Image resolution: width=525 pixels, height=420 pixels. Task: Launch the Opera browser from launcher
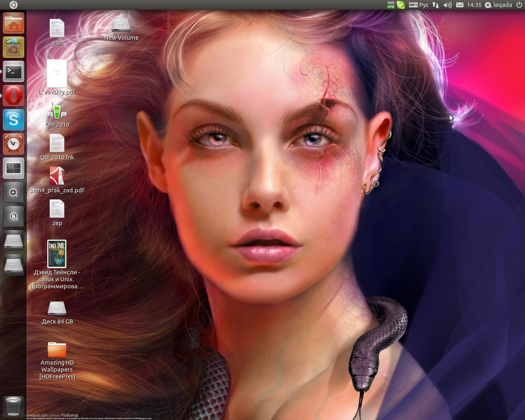click(x=14, y=96)
